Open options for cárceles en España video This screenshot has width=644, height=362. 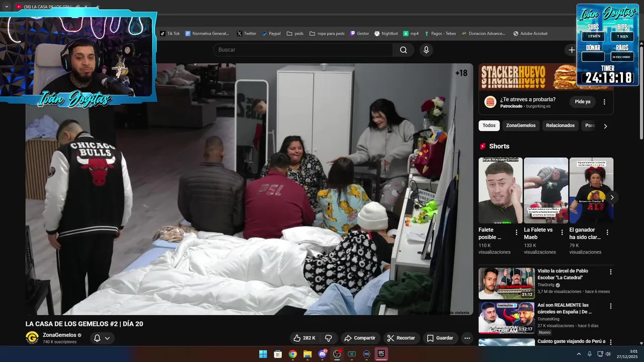click(611, 306)
